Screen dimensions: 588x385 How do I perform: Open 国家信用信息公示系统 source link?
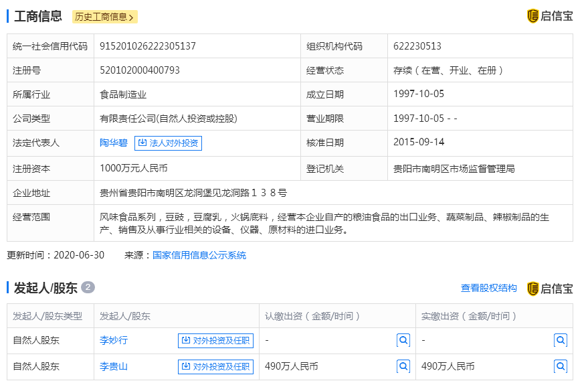coord(199,255)
